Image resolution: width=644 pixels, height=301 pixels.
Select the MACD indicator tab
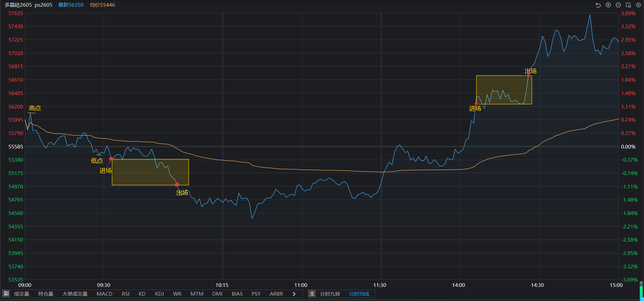(x=104, y=294)
